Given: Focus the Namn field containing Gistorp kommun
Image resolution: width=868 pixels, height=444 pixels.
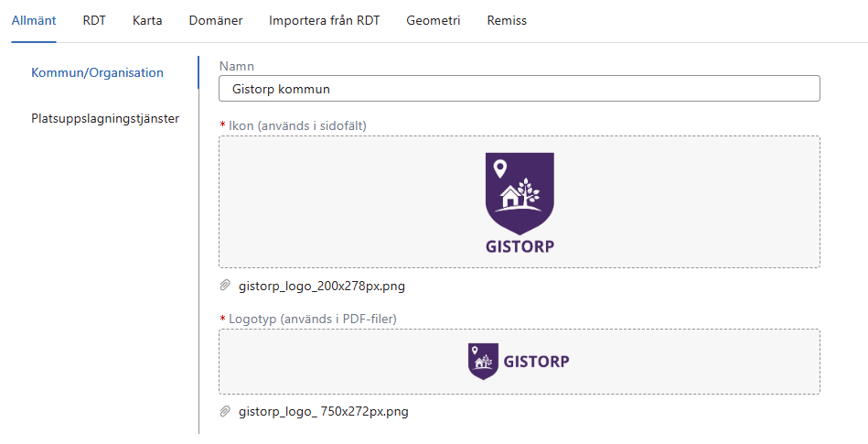Looking at the screenshot, I should [x=519, y=89].
